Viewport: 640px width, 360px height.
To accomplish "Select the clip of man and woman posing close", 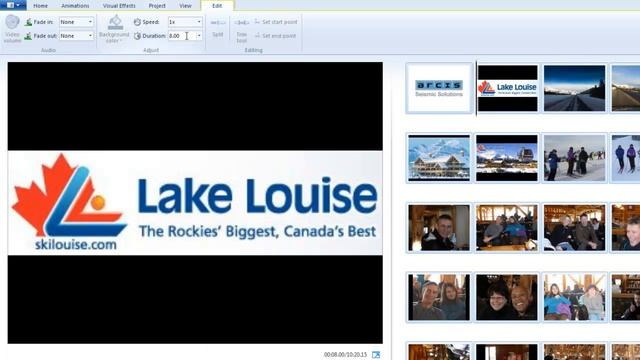I will coord(439,297).
